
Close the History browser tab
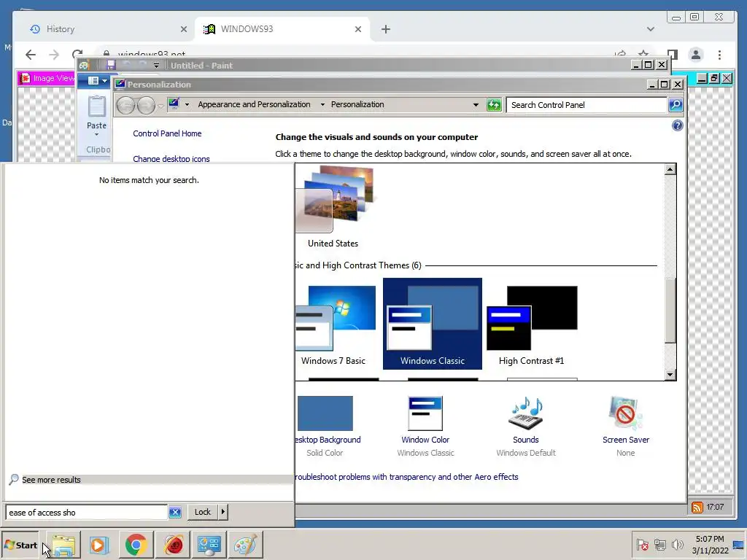tap(184, 29)
